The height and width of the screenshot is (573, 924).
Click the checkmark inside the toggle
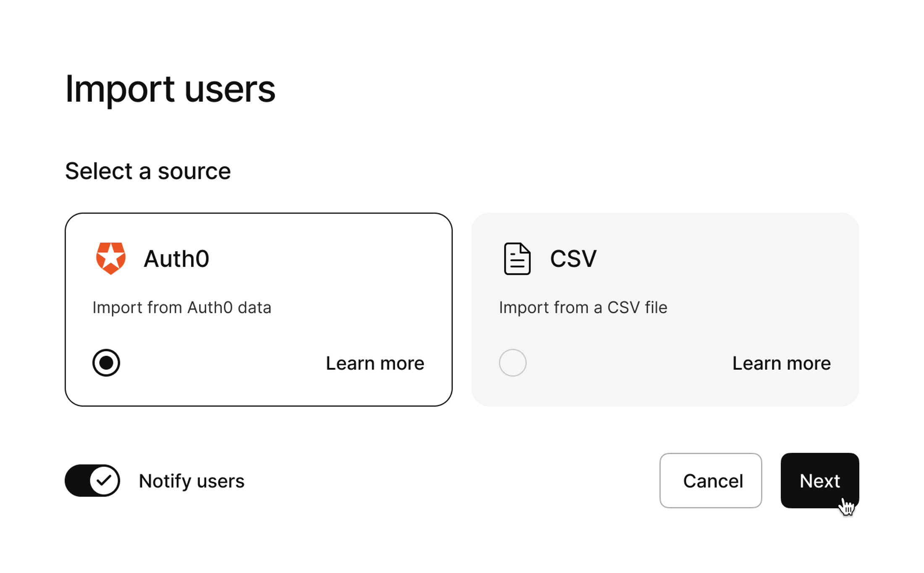[105, 481]
